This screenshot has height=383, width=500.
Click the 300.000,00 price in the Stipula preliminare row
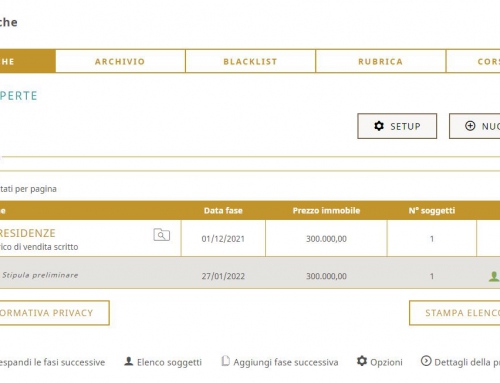pyautogui.click(x=326, y=276)
